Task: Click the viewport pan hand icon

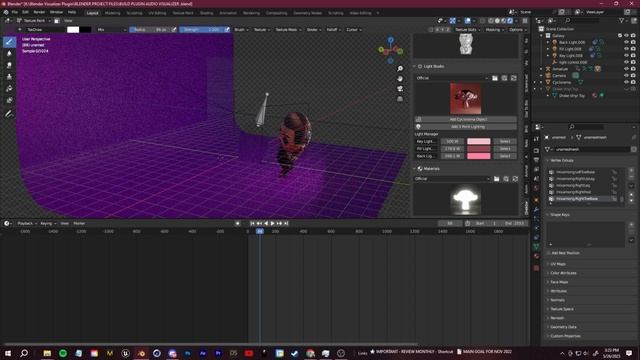Action: pyautogui.click(x=400, y=78)
